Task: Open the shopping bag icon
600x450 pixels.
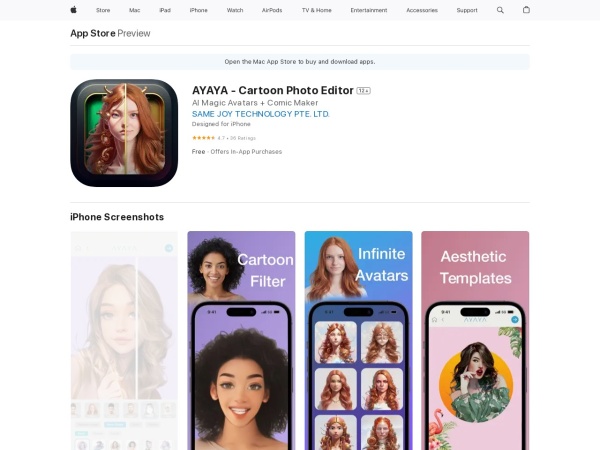Action: (527, 10)
